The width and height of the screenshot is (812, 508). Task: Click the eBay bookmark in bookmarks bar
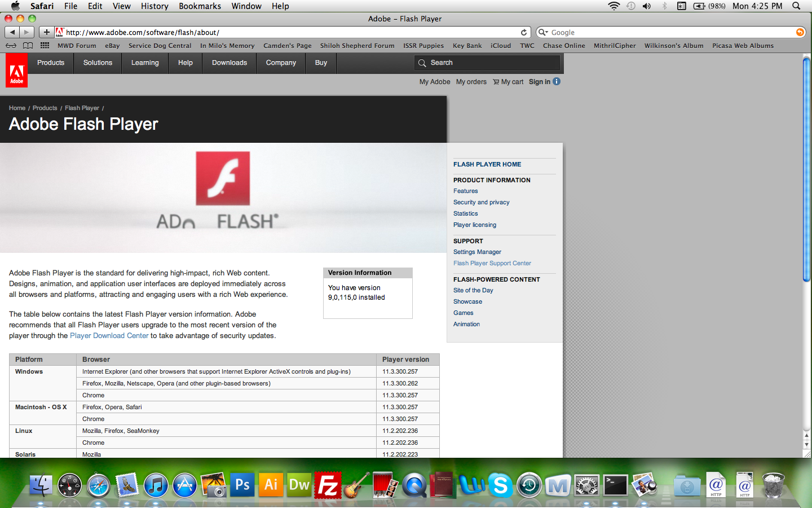click(112, 46)
